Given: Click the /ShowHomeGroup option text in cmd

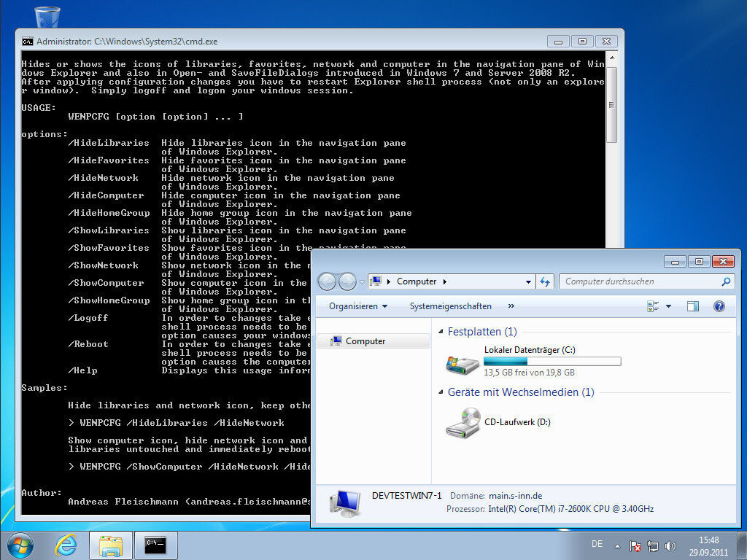Looking at the screenshot, I should tap(109, 300).
